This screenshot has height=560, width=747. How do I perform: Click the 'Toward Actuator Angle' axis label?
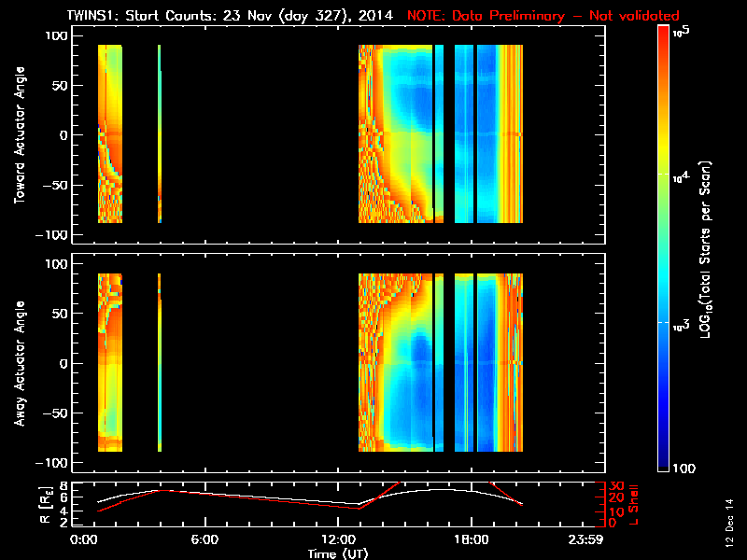click(20, 134)
